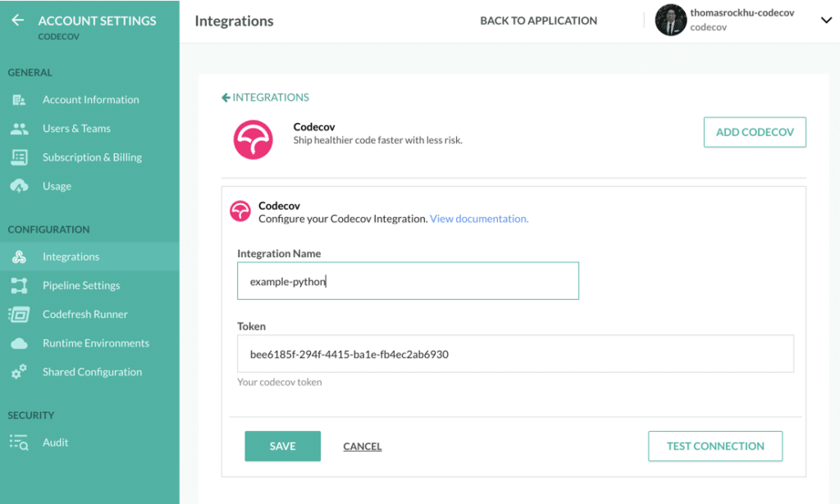
Task: Click the Pipeline Settings icon
Action: pos(20,285)
